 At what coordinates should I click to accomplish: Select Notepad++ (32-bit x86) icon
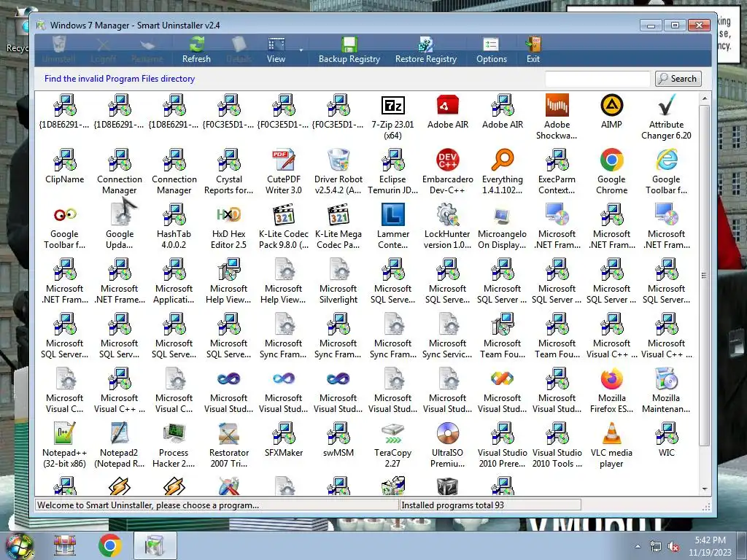[65, 445]
